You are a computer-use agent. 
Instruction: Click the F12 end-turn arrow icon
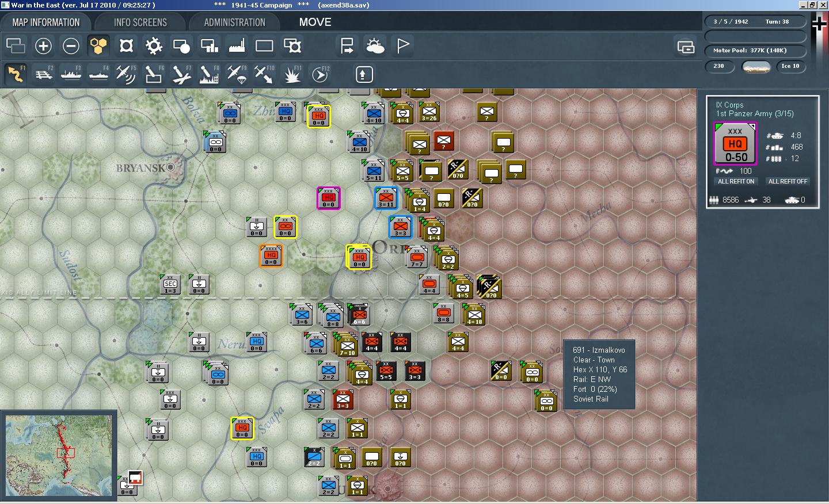click(320, 74)
